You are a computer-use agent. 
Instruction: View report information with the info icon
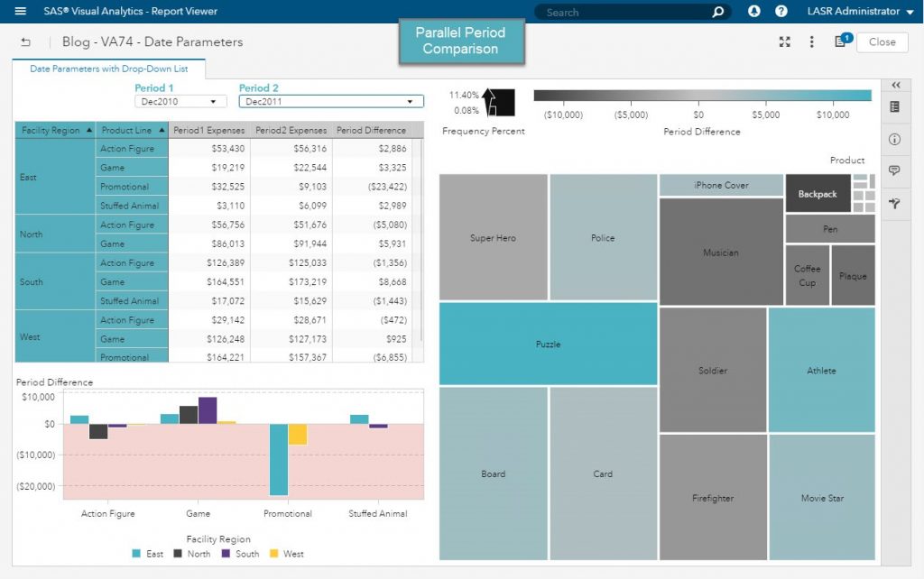(x=896, y=140)
